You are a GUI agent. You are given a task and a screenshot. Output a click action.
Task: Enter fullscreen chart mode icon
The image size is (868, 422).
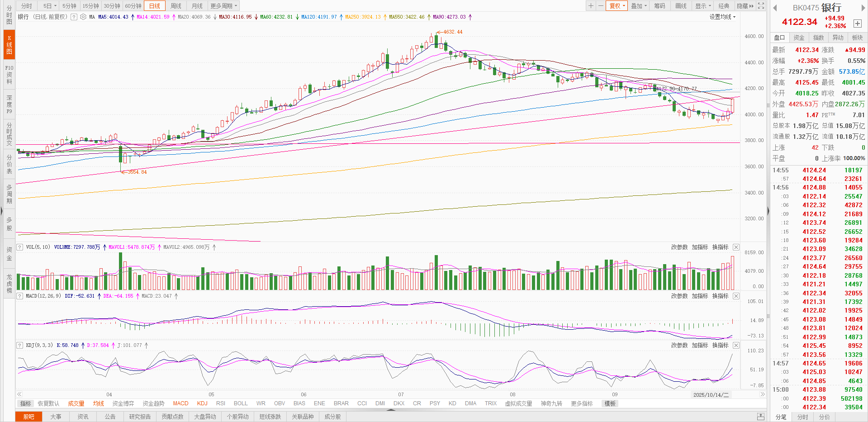(761, 6)
